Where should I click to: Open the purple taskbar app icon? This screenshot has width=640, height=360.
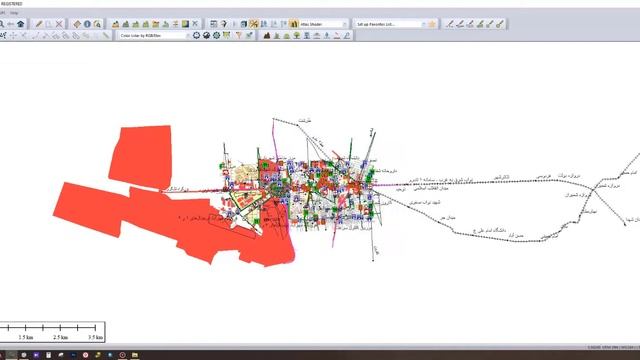pyautogui.click(x=36, y=355)
